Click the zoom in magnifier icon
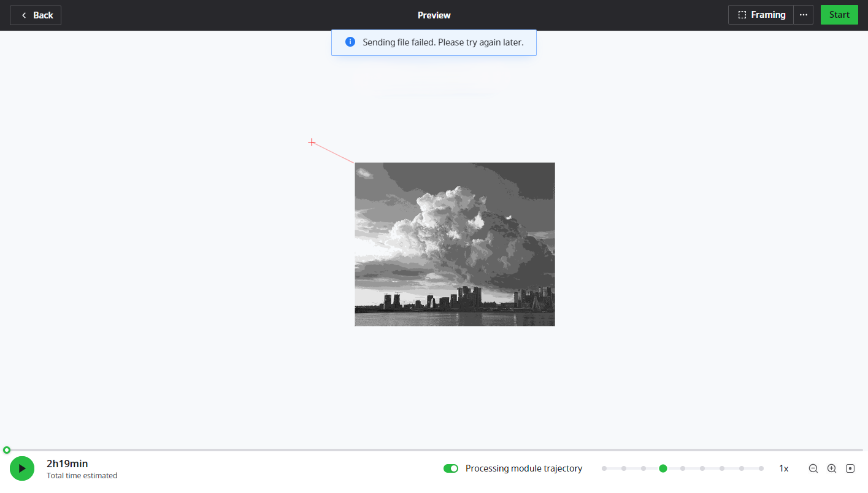 pyautogui.click(x=832, y=468)
